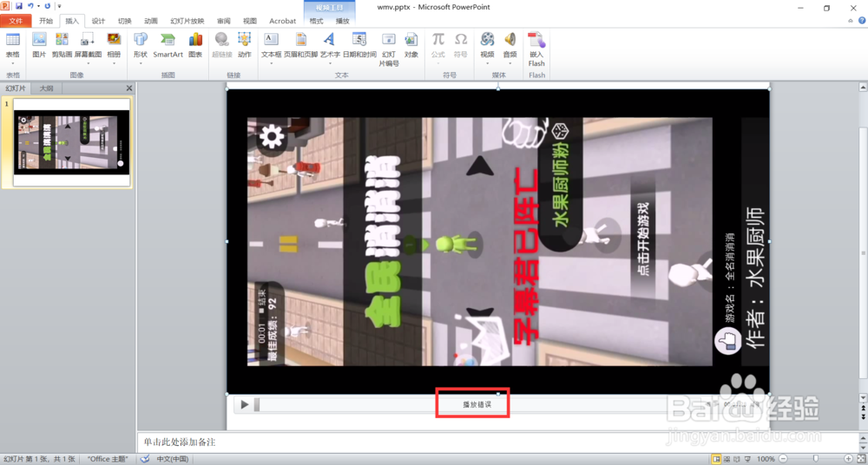The image size is (868, 465).
Task: Click the 音频 audio icon
Action: 510,40
